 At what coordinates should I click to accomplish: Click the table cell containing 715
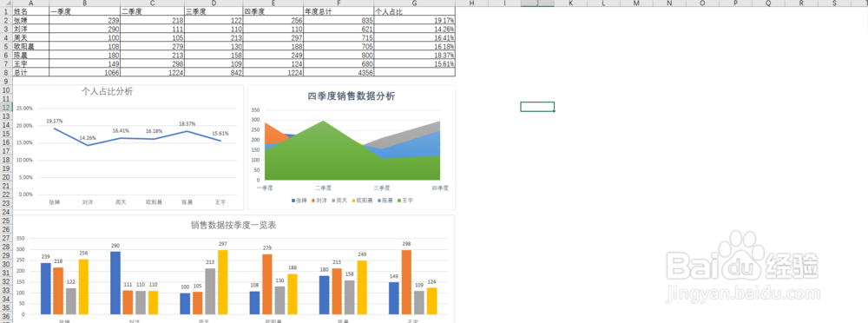point(339,37)
